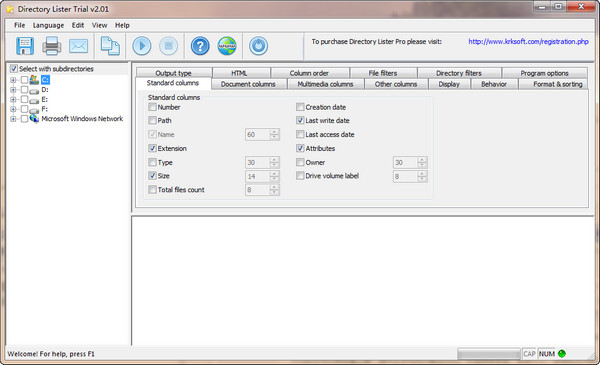The width and height of the screenshot is (600, 365).
Task: Enable the Number column checkbox
Action: click(152, 107)
